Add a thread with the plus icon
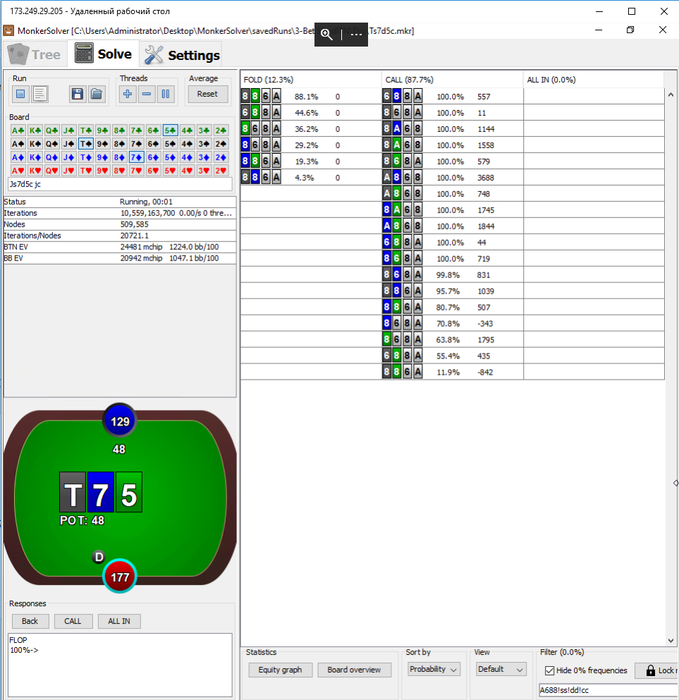679x700 pixels. tap(127, 94)
